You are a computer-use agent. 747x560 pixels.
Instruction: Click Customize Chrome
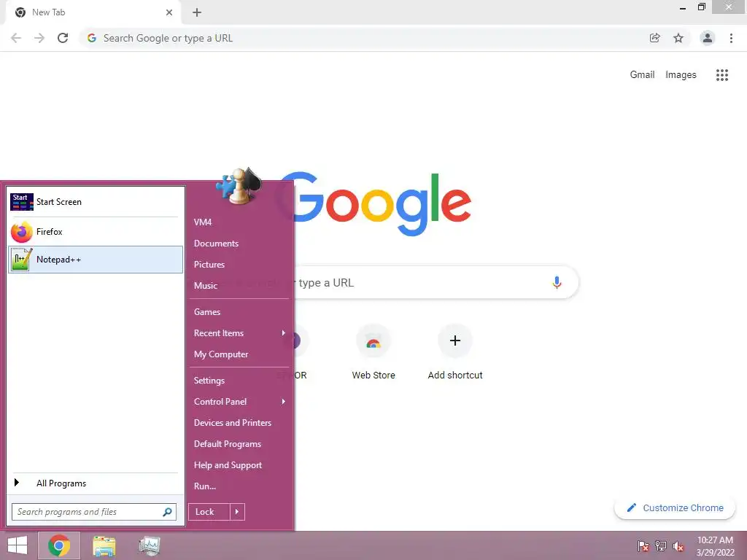click(675, 508)
